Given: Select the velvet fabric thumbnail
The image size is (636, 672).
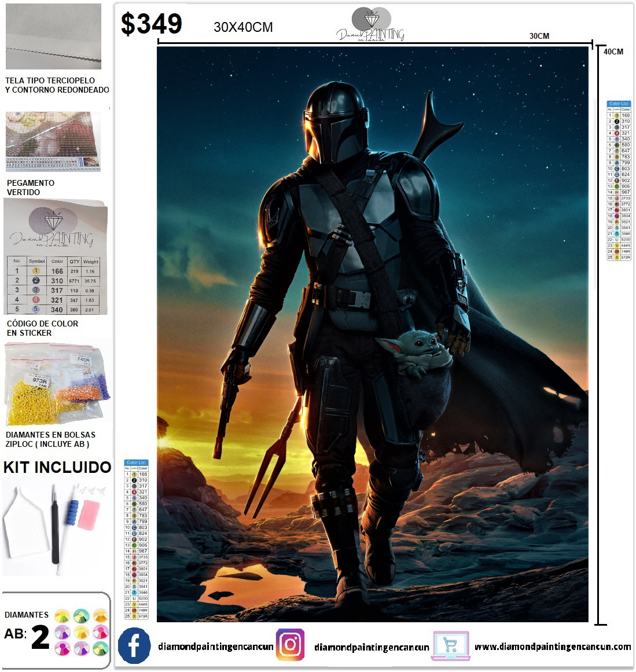Looking at the screenshot, I should (x=53, y=36).
